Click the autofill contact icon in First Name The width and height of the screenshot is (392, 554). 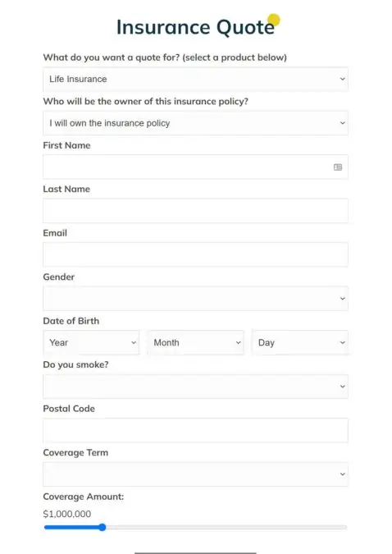[x=338, y=167]
